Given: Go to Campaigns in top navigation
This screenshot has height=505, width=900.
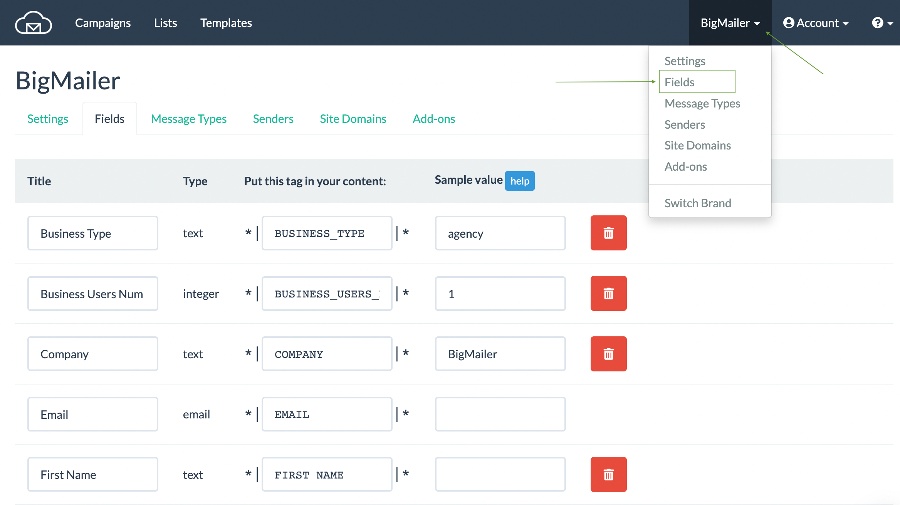Looking at the screenshot, I should 103,23.
